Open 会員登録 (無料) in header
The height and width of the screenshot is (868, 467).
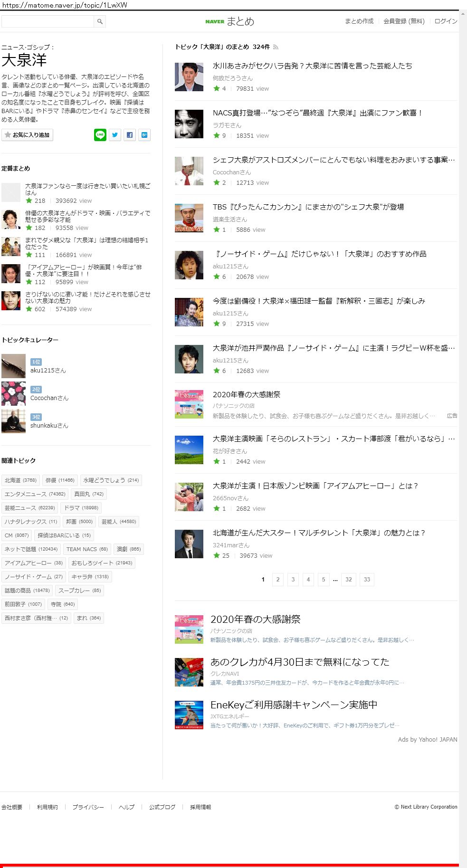coord(404,21)
